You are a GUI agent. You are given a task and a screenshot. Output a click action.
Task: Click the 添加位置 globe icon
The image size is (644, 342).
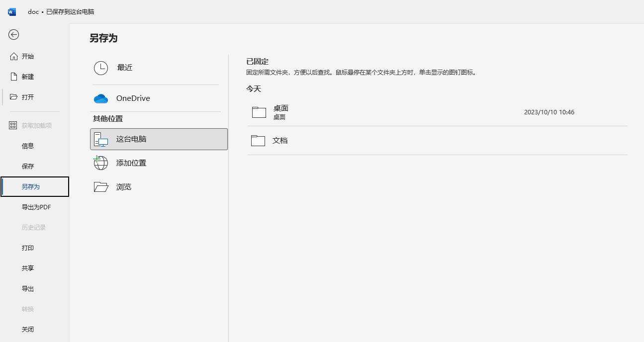[x=101, y=163]
